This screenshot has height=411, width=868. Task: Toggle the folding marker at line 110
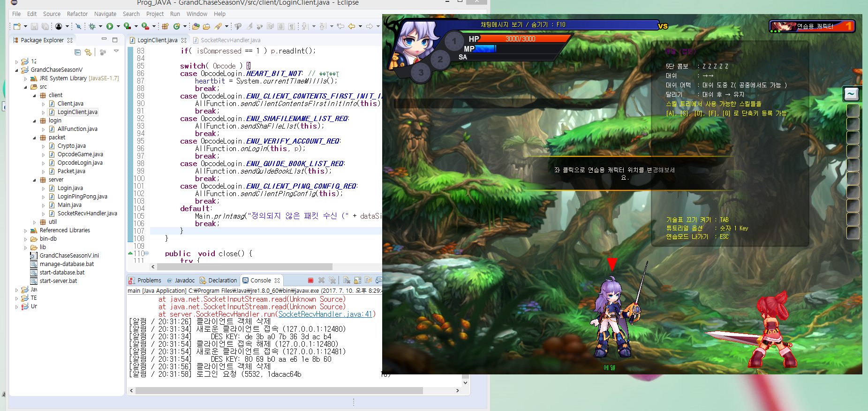coord(146,253)
